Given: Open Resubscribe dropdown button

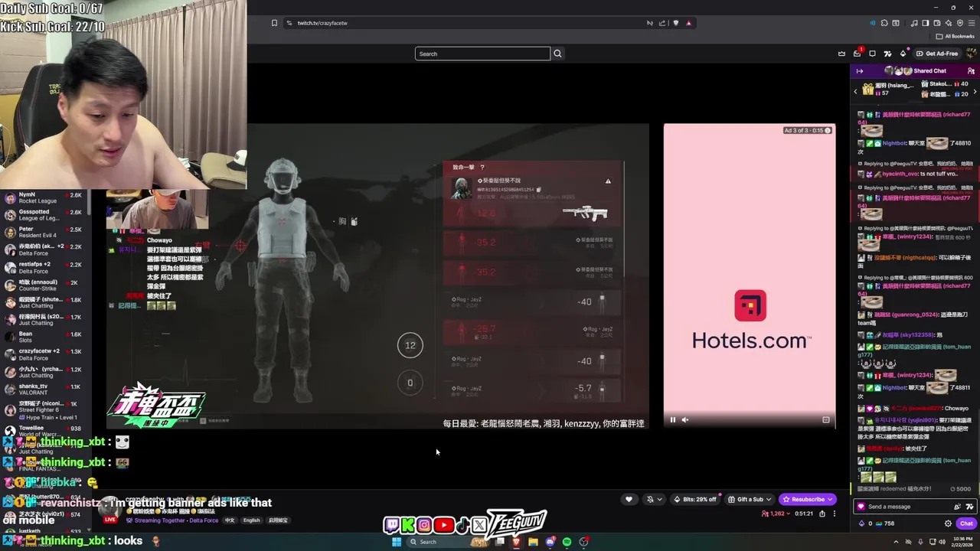Looking at the screenshot, I should 807,500.
